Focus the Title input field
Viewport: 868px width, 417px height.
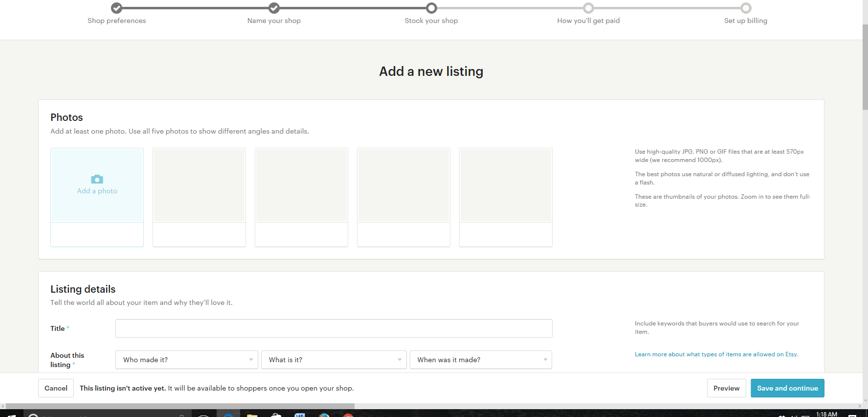(x=334, y=328)
